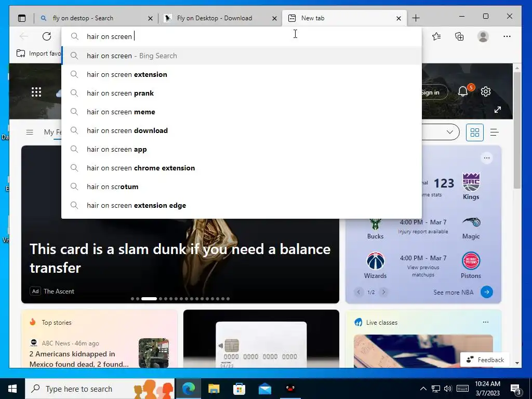
Task: Click the Detroit Pistons logo
Action: pyautogui.click(x=471, y=261)
